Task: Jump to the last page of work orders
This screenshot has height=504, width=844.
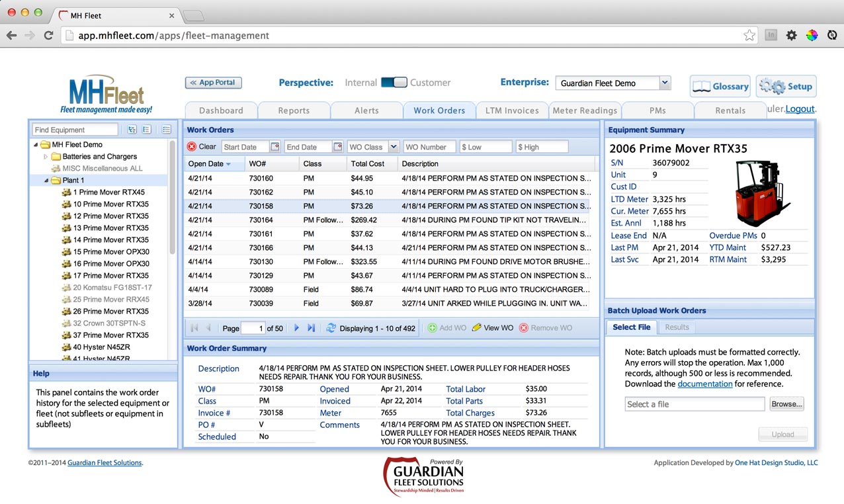Action: tap(311, 328)
